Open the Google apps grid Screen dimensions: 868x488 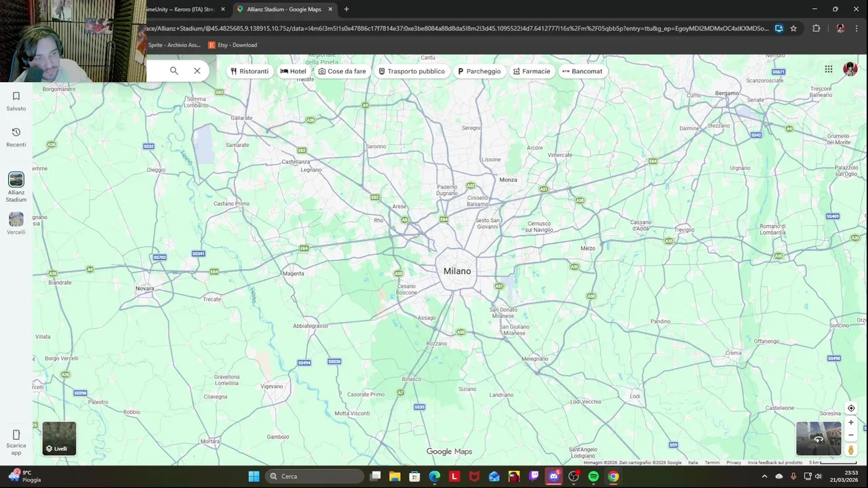tap(829, 69)
